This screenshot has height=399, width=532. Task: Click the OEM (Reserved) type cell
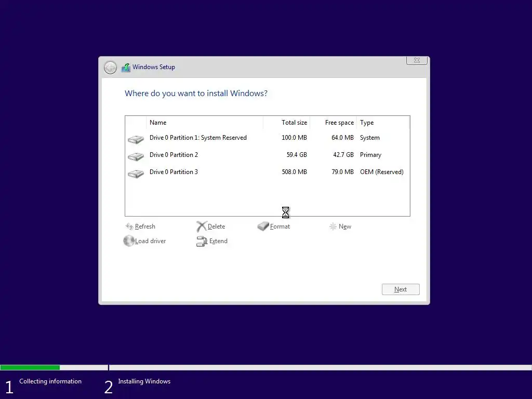click(382, 172)
